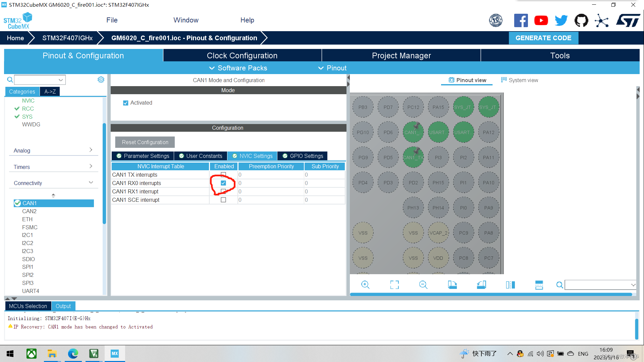Enable CAN1 RX1 interrupt checkbox

tap(223, 191)
